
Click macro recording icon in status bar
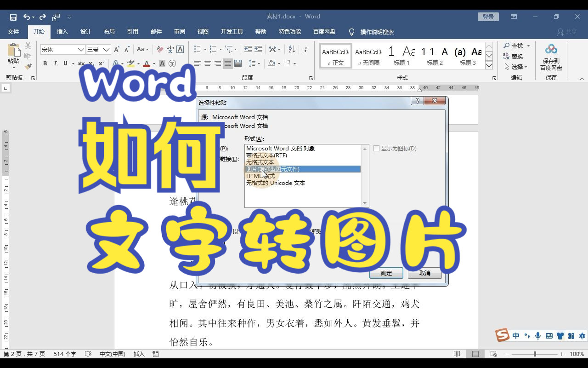(x=156, y=354)
